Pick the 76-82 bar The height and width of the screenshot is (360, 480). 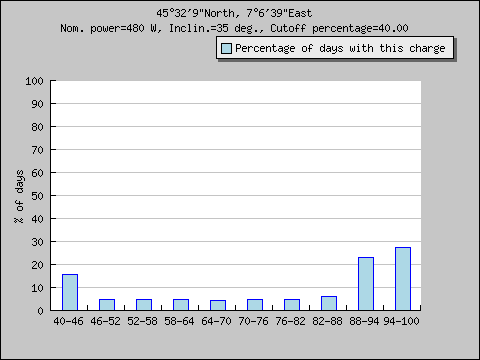click(292, 305)
